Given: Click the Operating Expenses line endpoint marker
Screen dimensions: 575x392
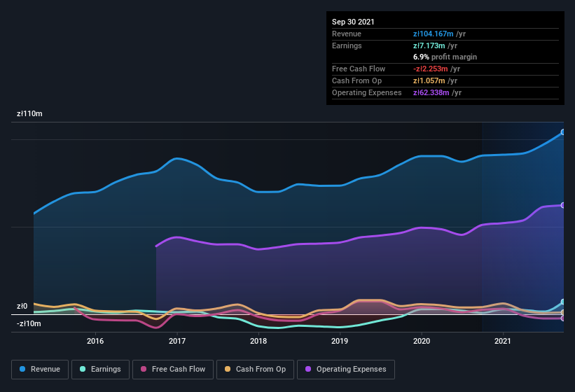Looking at the screenshot, I should point(563,205).
